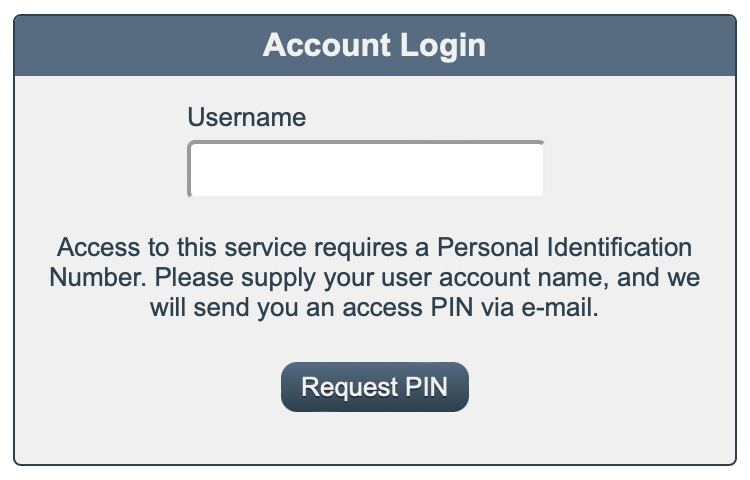Click the word "e-mail" in the description
This screenshot has height=480, width=750.
563,308
